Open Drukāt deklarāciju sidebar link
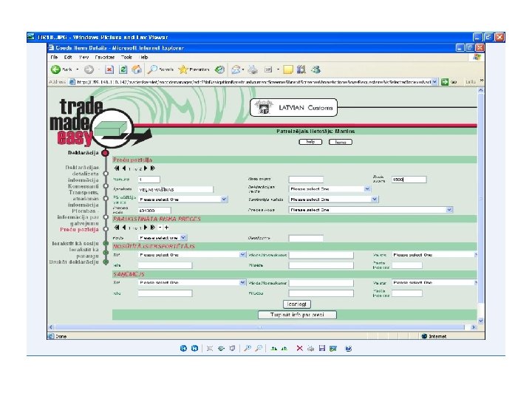The image size is (532, 399). (x=74, y=262)
